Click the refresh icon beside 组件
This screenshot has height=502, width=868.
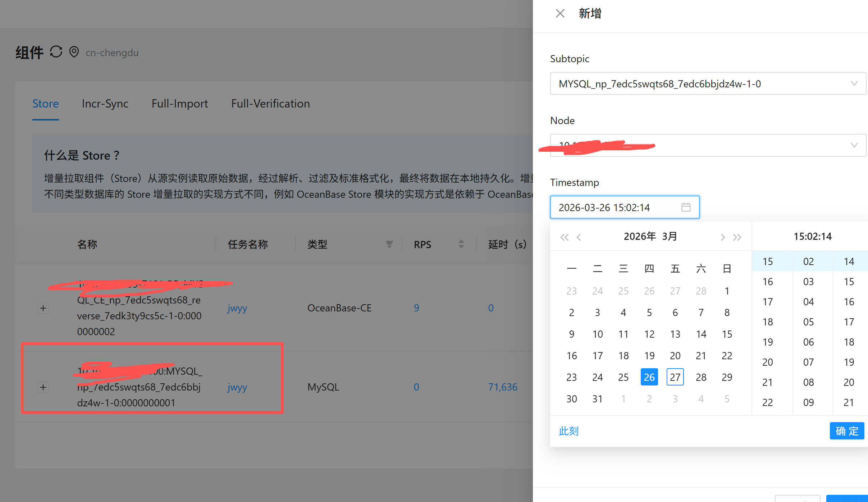(56, 52)
